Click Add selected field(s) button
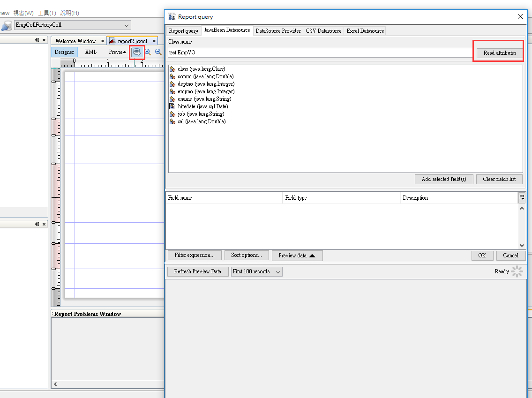This screenshot has width=532, height=398. point(443,179)
